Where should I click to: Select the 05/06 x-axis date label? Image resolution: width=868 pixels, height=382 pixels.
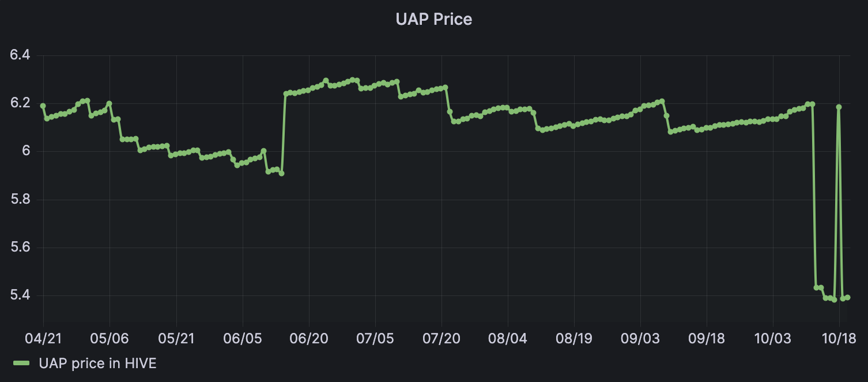coord(110,338)
